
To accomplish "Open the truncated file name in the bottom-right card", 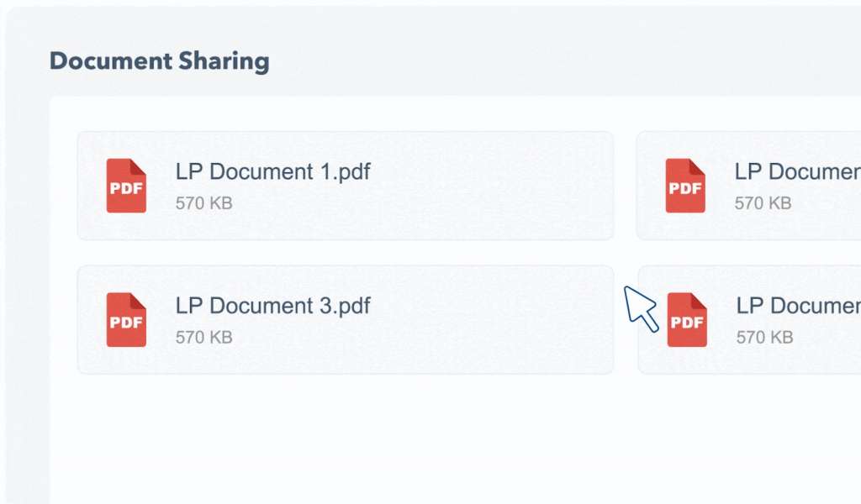I will [798, 306].
